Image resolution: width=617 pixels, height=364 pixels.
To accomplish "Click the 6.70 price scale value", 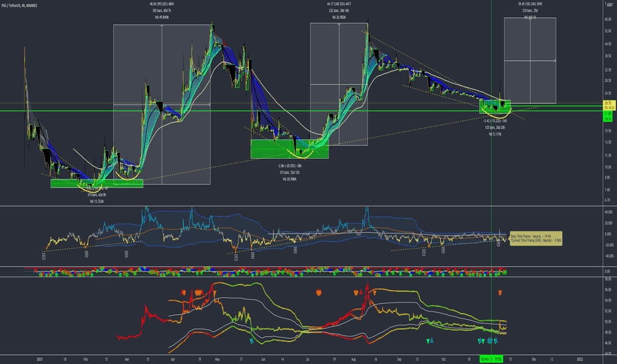I will [607, 201].
